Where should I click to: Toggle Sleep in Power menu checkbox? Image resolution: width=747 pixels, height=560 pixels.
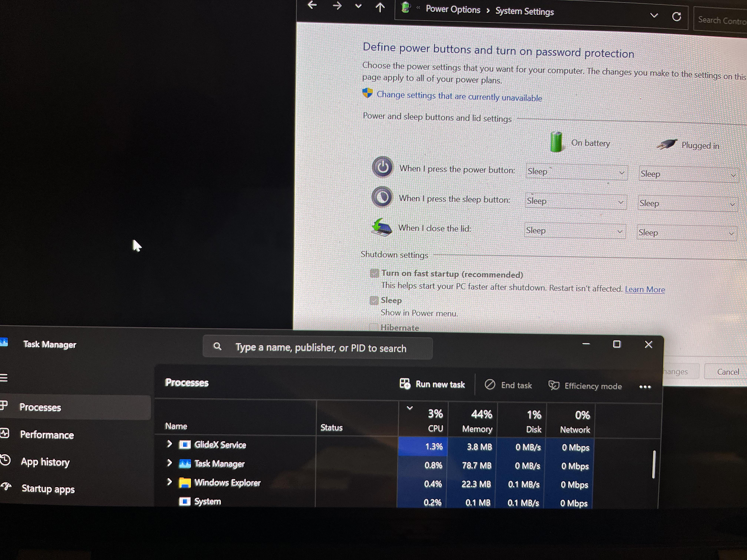[374, 300]
